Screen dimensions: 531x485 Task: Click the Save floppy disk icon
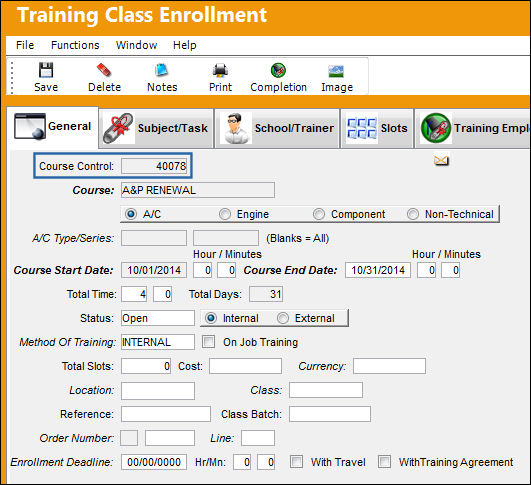[46, 70]
